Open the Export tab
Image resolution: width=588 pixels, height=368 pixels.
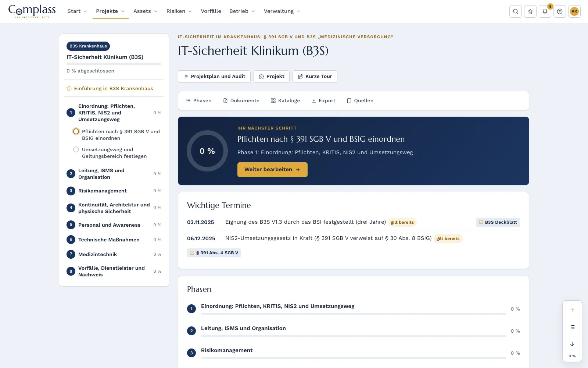point(323,101)
